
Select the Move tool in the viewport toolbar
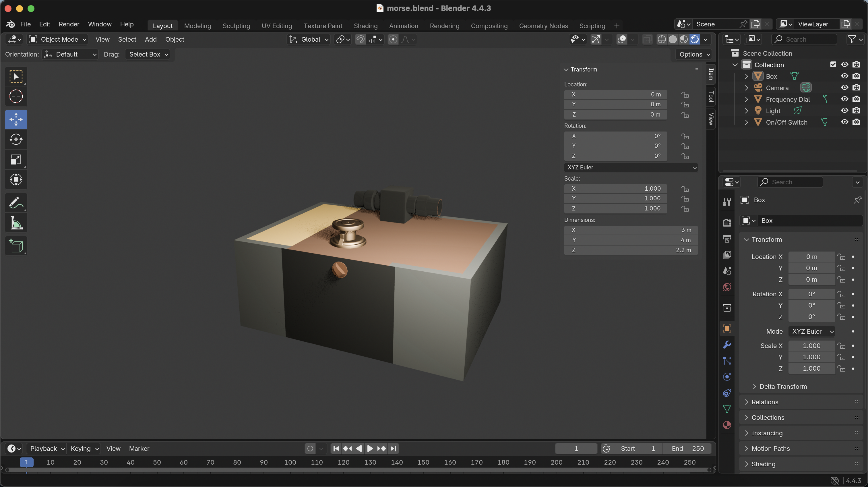point(16,119)
